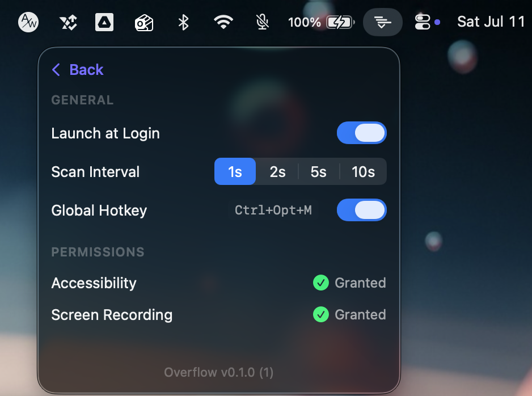Open the Google Drive menu bar icon

click(104, 22)
